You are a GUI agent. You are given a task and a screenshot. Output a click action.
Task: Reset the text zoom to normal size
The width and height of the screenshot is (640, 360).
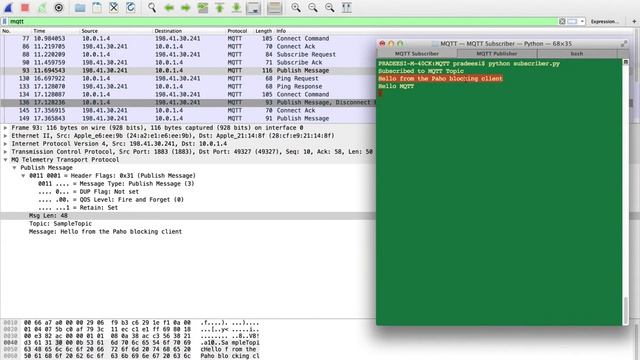click(329, 7)
